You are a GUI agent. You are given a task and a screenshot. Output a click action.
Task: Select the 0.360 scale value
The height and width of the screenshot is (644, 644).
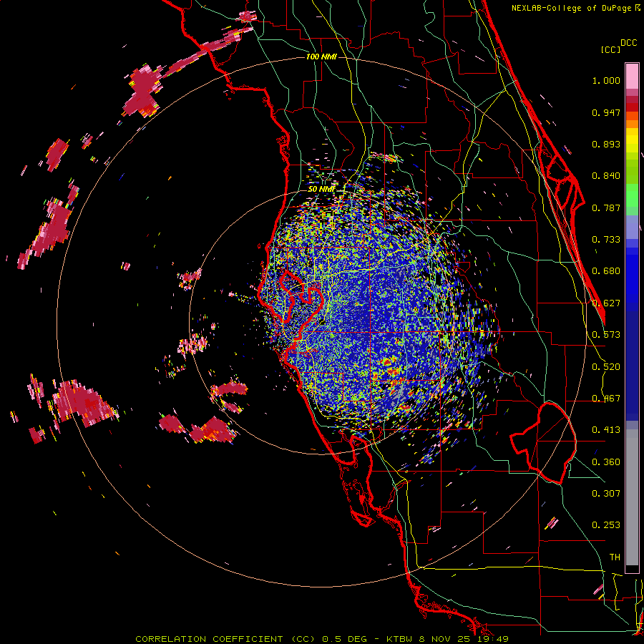point(606,462)
